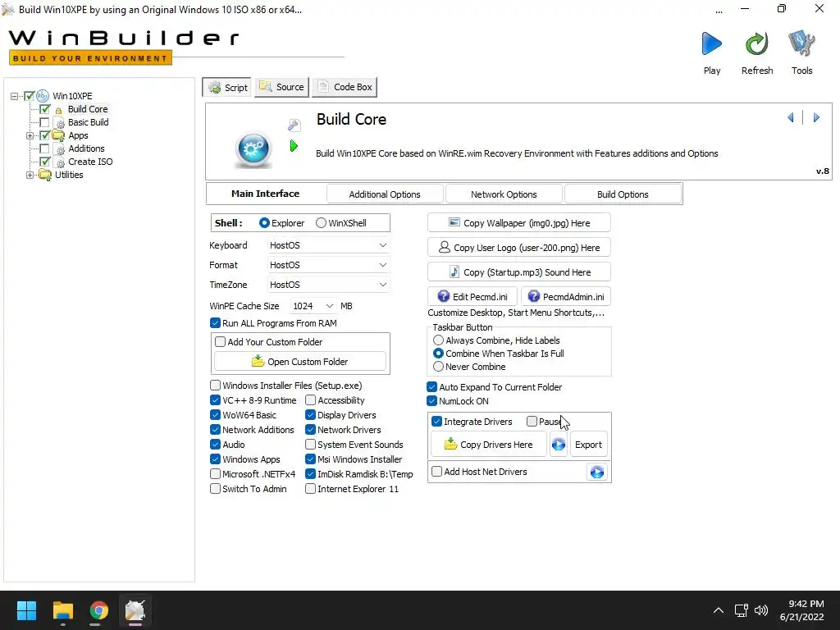Switch to Build Options tab
This screenshot has width=840, height=630.
tap(623, 194)
